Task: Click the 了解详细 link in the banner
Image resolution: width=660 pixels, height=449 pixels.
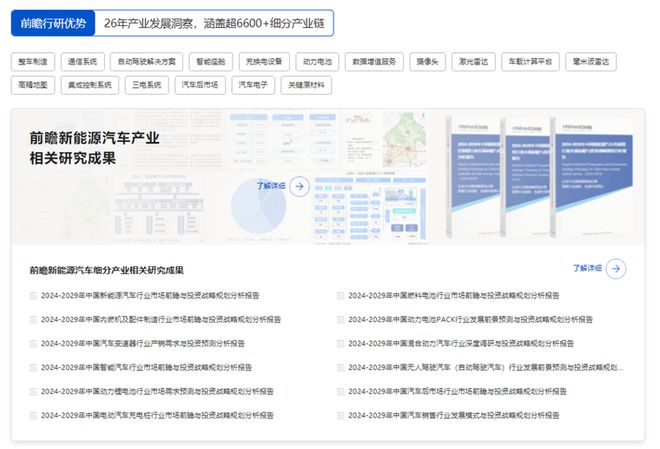Action: tap(271, 186)
